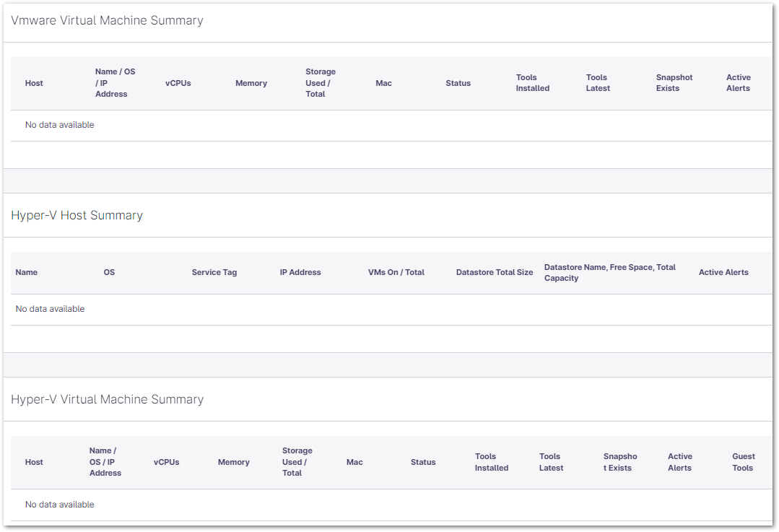Sort by Service Tag column
779x532 pixels.
pyautogui.click(x=214, y=272)
